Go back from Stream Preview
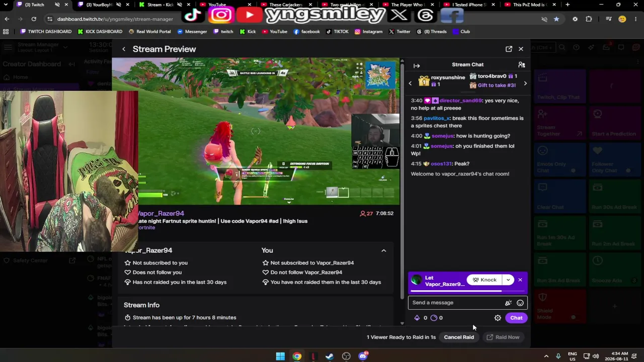This screenshot has width=644, height=362. point(124,49)
